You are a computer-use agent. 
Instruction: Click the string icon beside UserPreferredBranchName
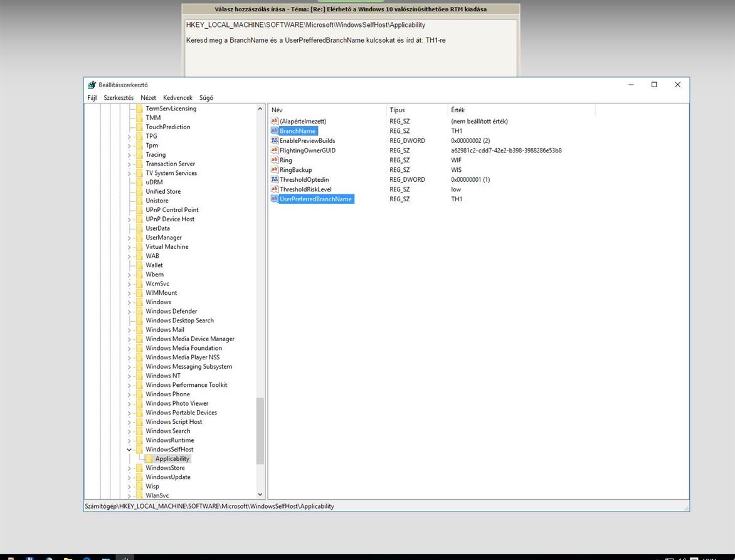tap(275, 199)
